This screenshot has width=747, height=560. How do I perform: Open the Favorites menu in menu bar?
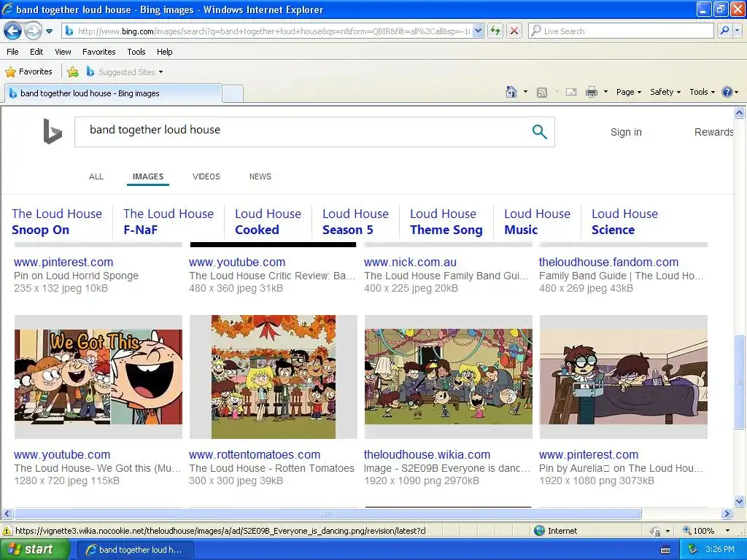click(x=99, y=52)
